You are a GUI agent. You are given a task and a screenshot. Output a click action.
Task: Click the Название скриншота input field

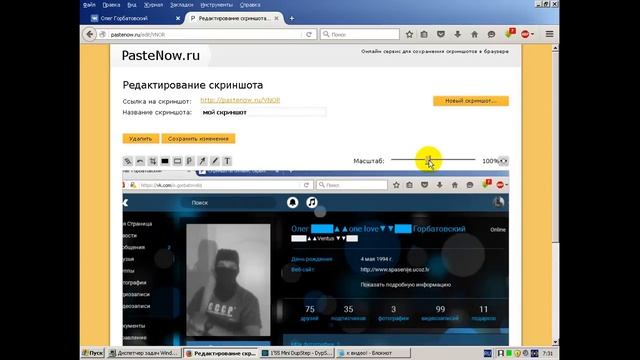pyautogui.click(x=263, y=112)
